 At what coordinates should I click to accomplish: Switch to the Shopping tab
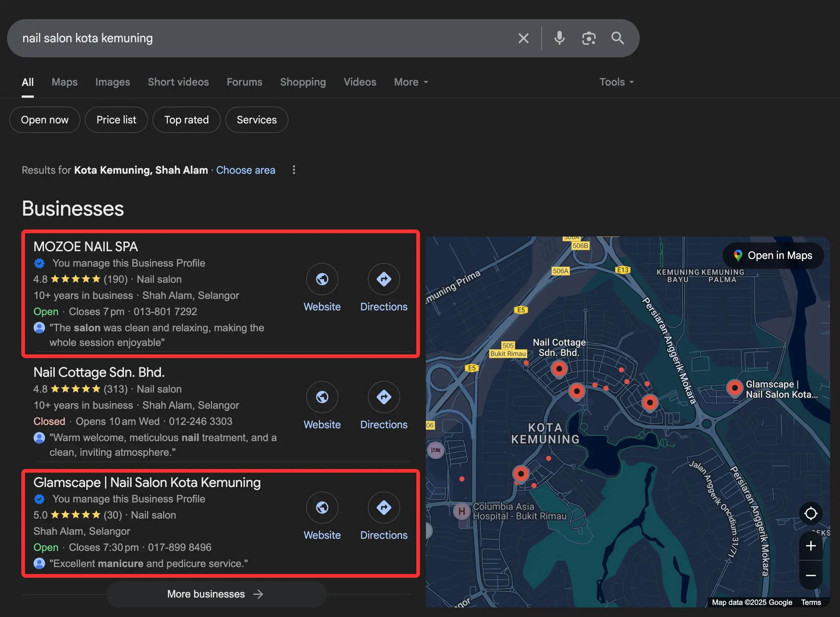coord(303,82)
